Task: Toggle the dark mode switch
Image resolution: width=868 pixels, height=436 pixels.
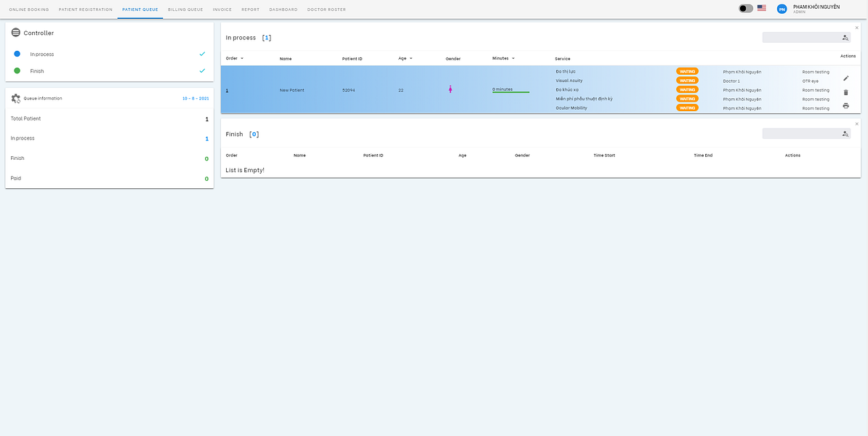Action: pos(746,8)
